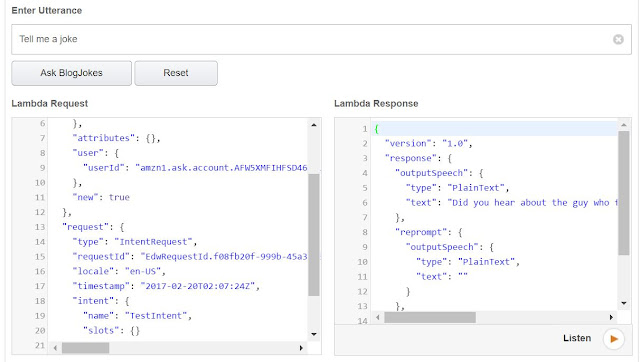Play the response with the Listen button
The height and width of the screenshot is (362, 640).
[613, 338]
